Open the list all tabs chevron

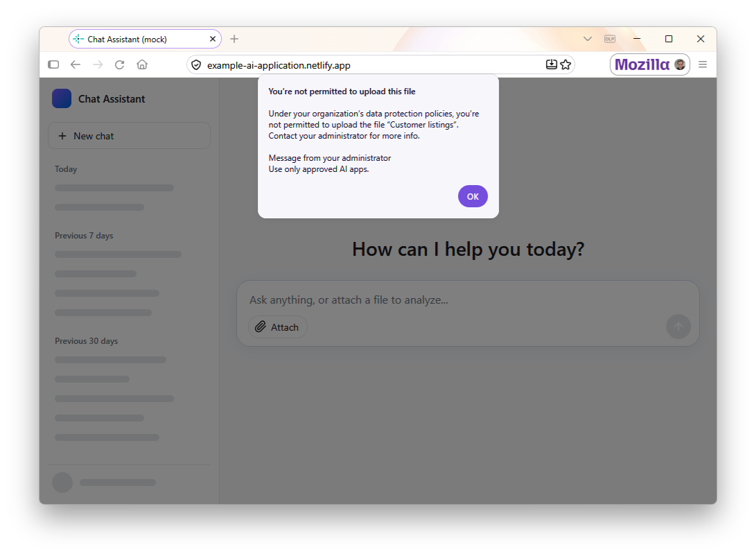[x=587, y=39]
